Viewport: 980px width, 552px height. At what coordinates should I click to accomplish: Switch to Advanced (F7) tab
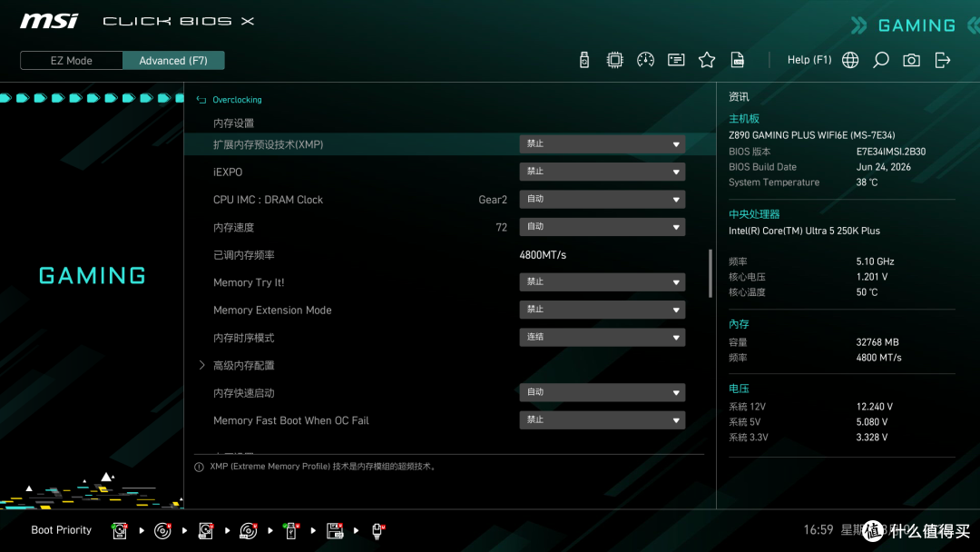(x=173, y=61)
